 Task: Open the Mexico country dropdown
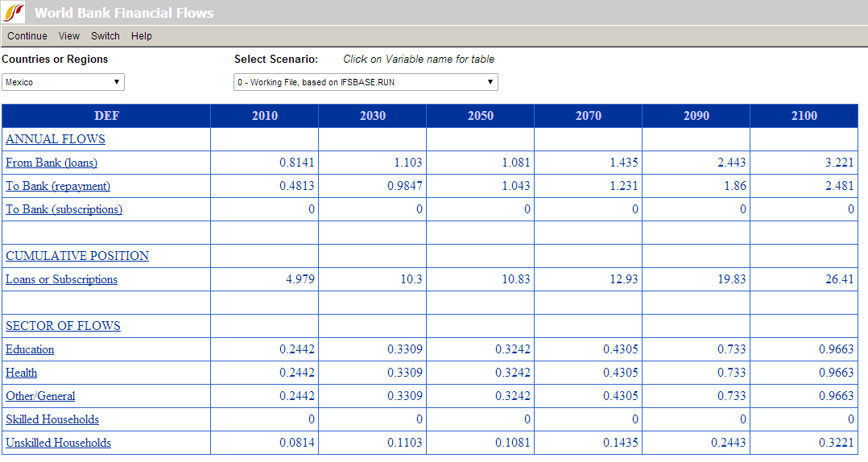tap(63, 82)
